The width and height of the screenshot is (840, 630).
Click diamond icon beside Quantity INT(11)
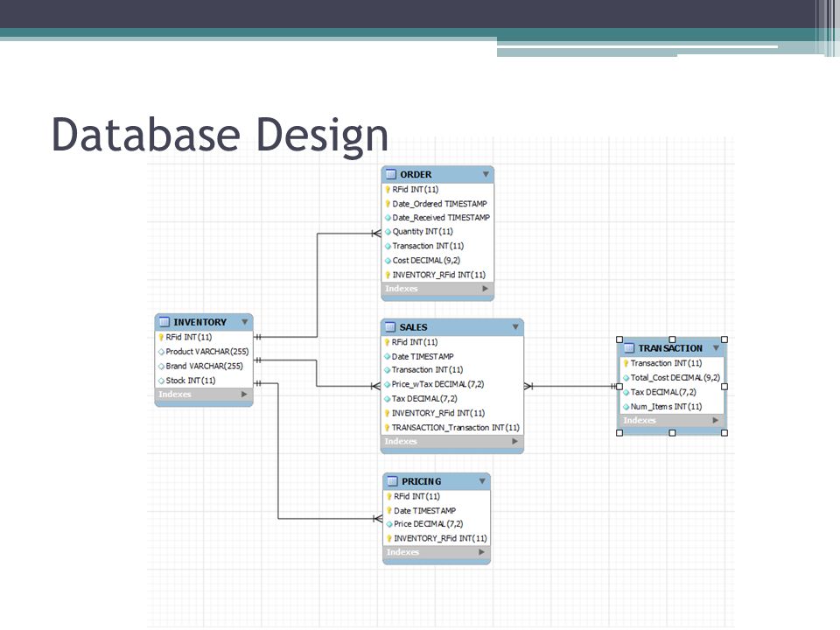coord(388,232)
